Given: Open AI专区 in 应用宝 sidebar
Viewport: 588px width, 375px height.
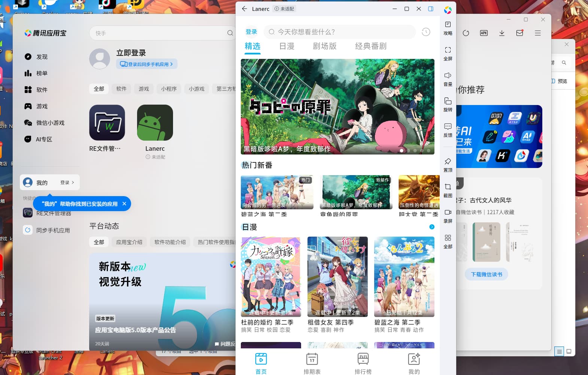Looking at the screenshot, I should point(38,139).
